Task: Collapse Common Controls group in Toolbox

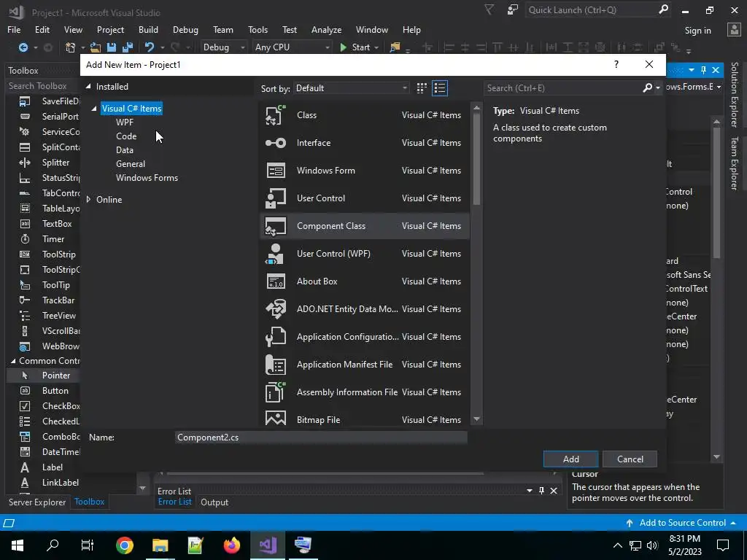Action: tap(13, 361)
